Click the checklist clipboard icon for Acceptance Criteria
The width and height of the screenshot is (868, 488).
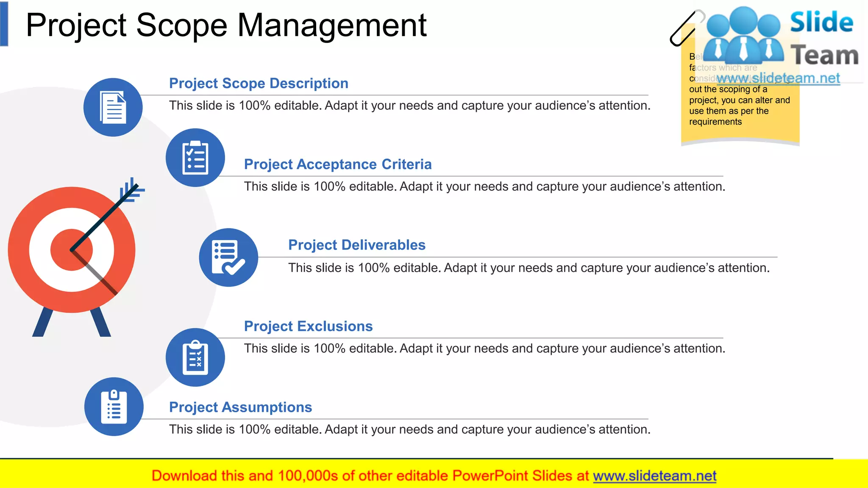point(195,158)
